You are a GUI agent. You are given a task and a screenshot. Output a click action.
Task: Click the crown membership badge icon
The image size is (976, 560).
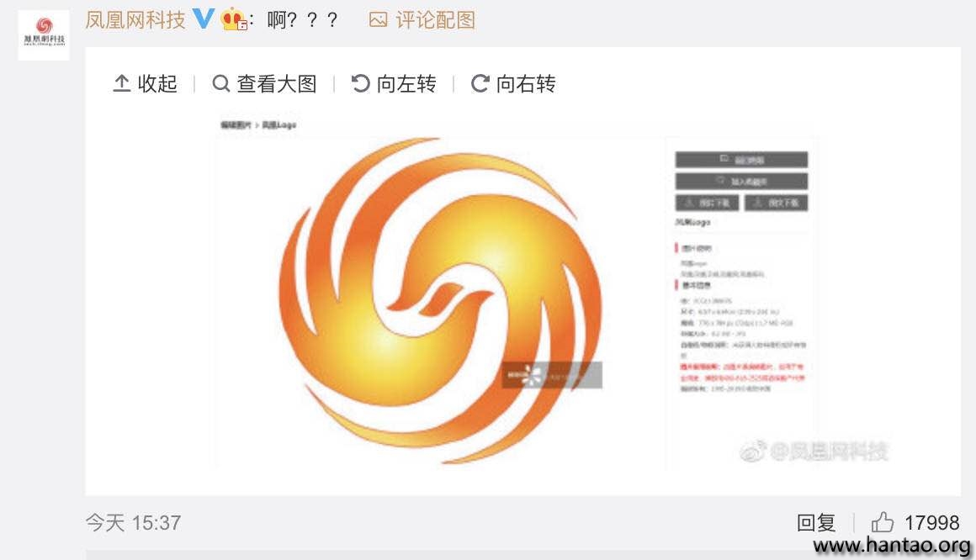(x=234, y=19)
